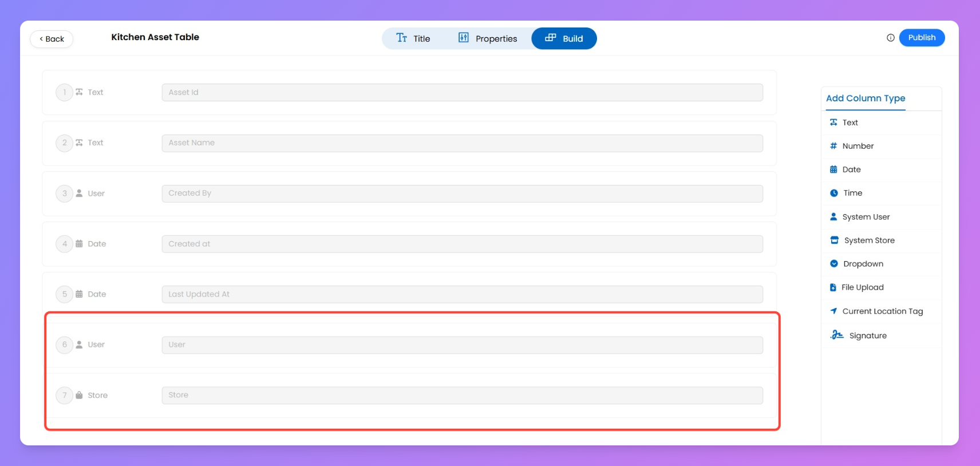Click the row number 6 circle
This screenshot has height=466, width=980.
click(64, 345)
